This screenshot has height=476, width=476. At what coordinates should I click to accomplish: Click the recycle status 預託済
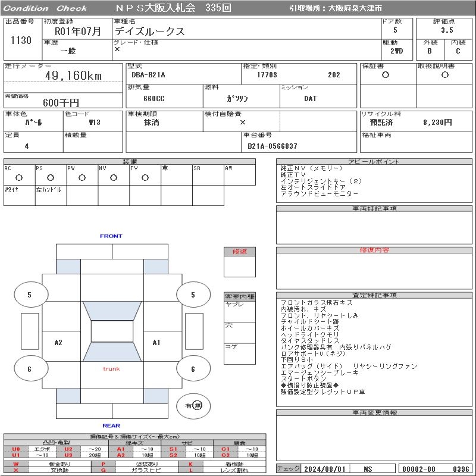381,123
